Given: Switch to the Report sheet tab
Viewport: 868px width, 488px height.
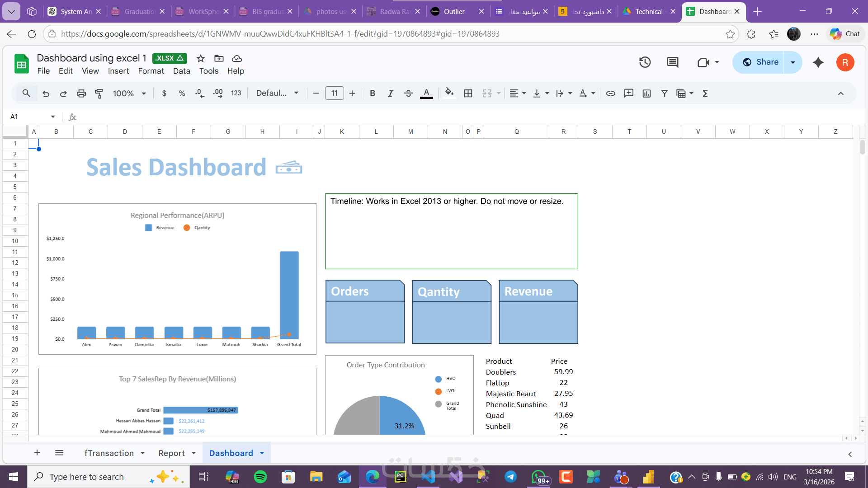Looking at the screenshot, I should point(171,453).
